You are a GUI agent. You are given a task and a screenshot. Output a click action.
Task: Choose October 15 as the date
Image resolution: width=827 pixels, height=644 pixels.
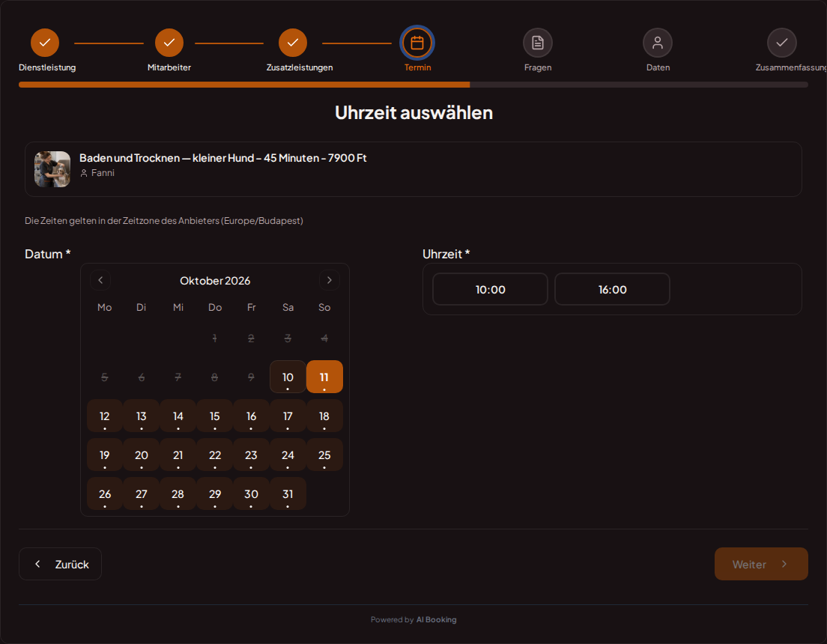(x=215, y=416)
